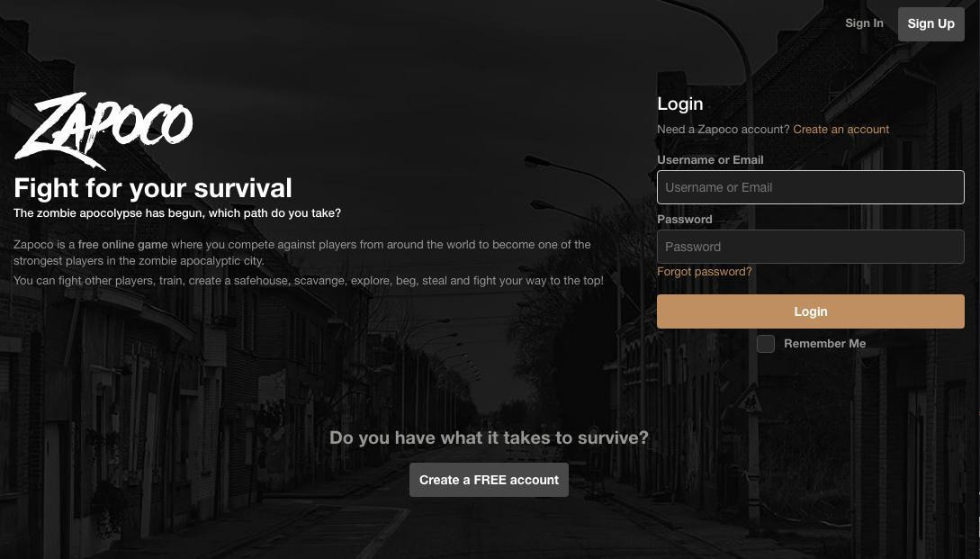Click 'Do you have what it takes to survive?'

tap(489, 438)
